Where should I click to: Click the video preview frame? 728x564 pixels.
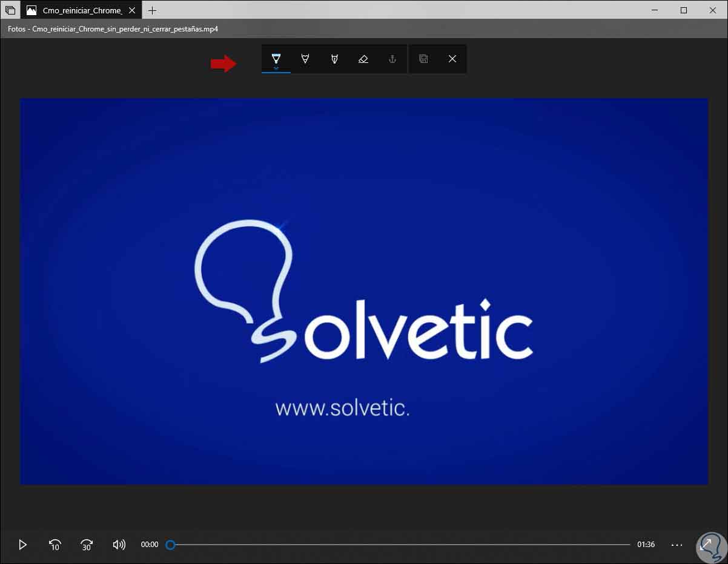pos(364,291)
